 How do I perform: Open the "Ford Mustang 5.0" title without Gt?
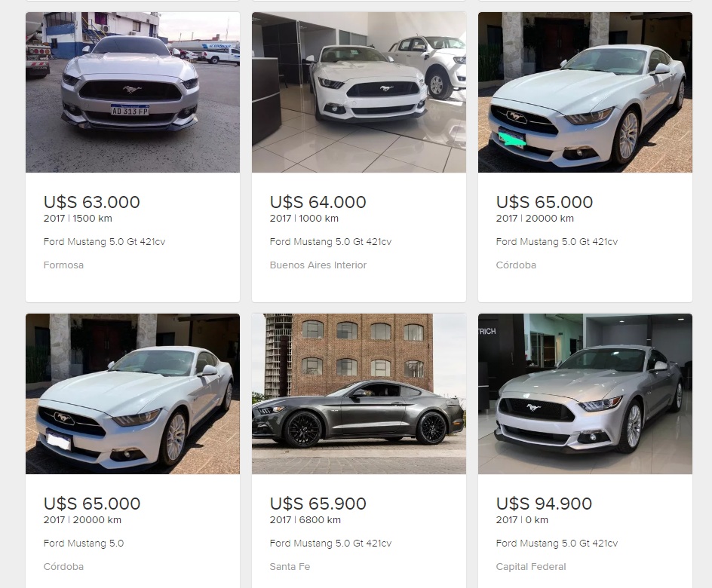point(84,544)
